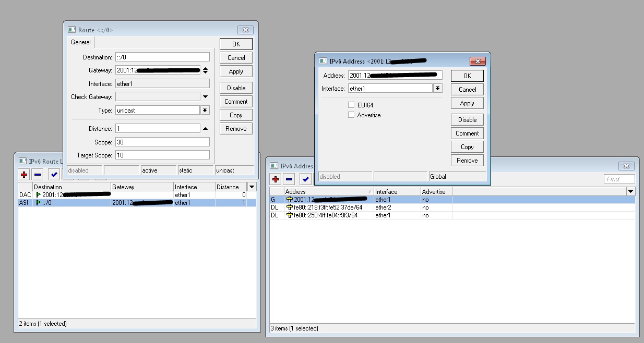644x343 pixels.
Task: Expand the Check Gateway arrow in Route window
Action: pos(205,96)
